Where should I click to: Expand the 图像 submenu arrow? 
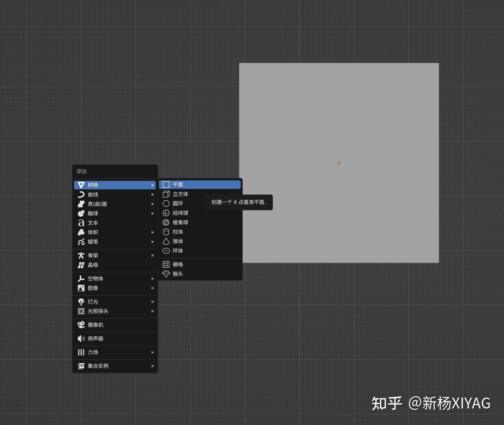[153, 288]
